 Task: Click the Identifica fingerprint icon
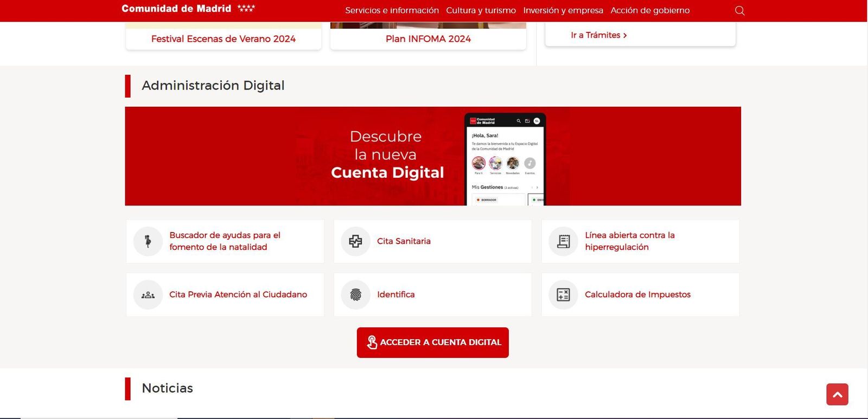pos(355,295)
